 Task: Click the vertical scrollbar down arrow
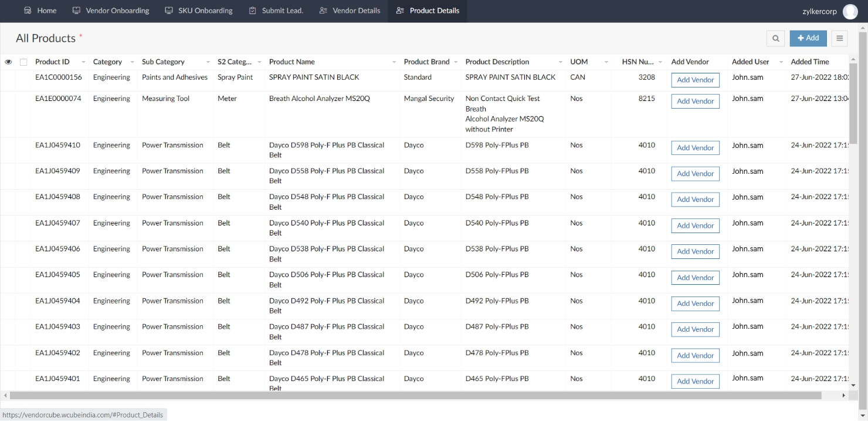coord(853,385)
